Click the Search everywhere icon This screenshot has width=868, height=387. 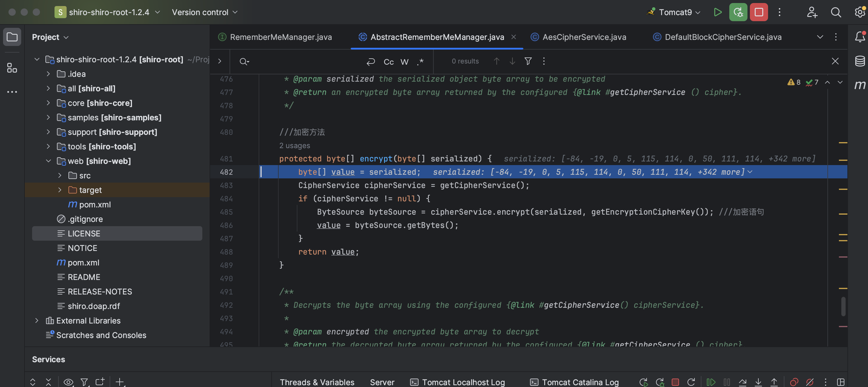[x=835, y=12]
